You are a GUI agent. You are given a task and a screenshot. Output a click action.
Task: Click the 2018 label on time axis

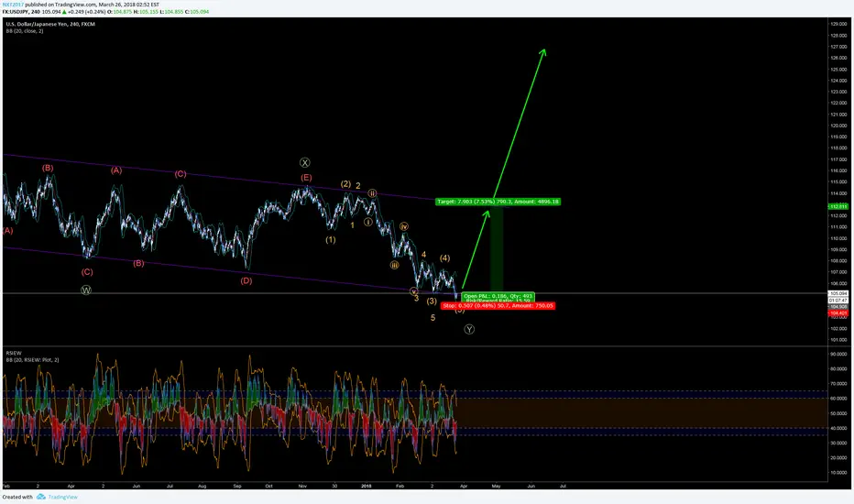pyautogui.click(x=367, y=486)
